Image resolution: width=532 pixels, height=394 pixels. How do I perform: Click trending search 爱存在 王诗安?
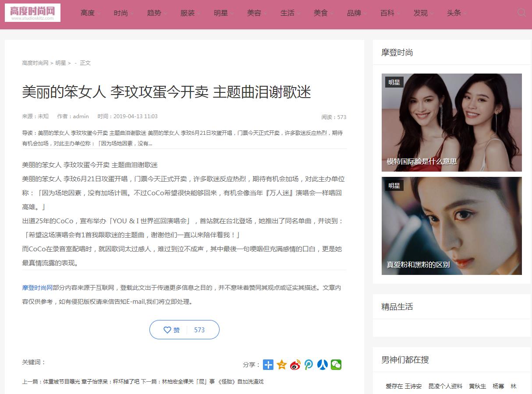click(x=404, y=386)
